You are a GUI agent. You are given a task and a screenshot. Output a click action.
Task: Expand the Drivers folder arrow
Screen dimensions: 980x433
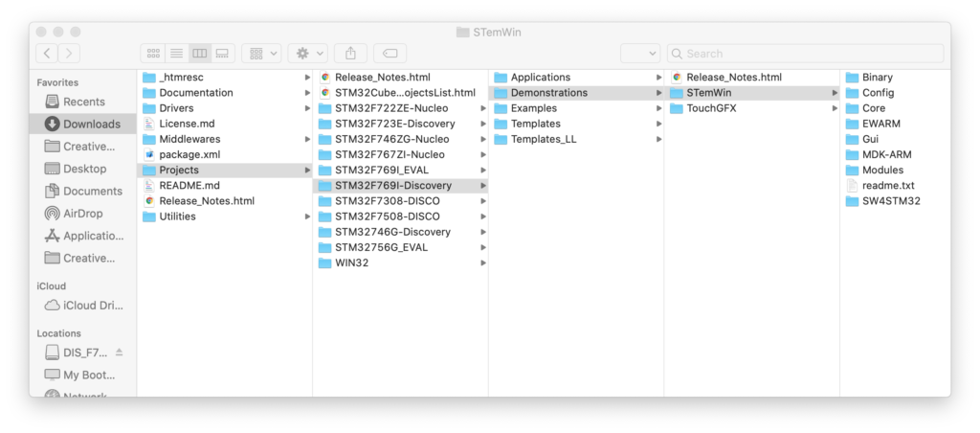point(306,108)
